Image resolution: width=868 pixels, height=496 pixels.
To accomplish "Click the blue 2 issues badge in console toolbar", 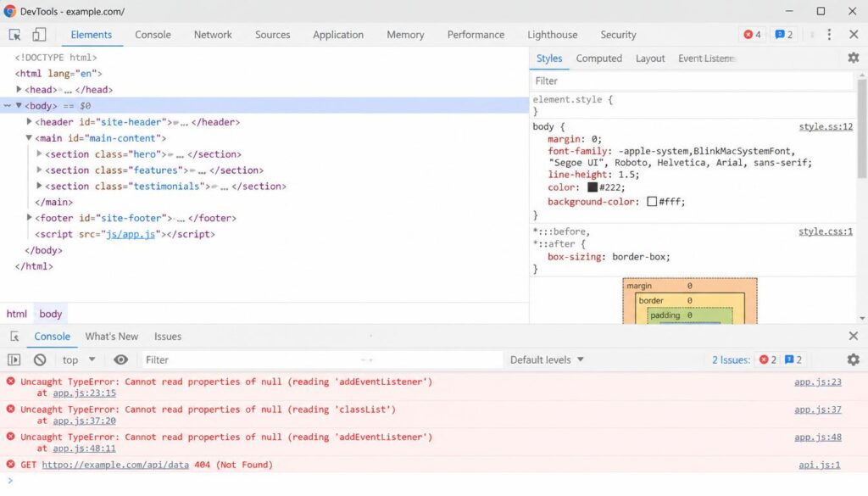I will (x=793, y=359).
